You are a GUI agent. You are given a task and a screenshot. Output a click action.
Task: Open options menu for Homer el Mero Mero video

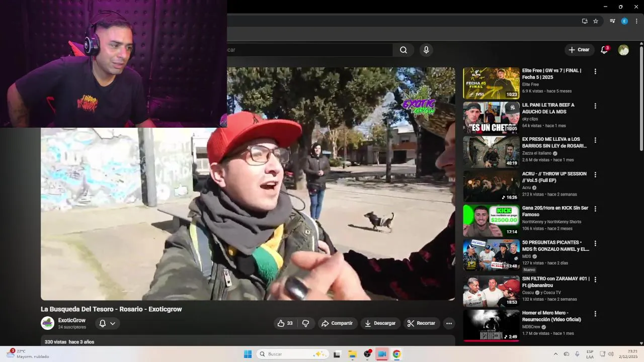pyautogui.click(x=595, y=314)
